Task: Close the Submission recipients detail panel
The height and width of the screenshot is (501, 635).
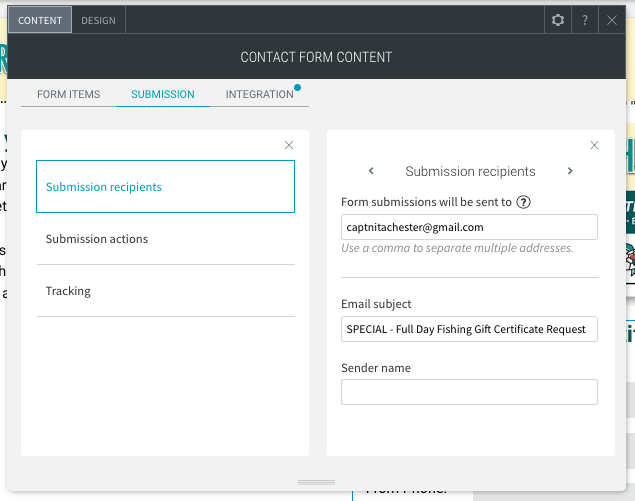Action: tap(594, 145)
